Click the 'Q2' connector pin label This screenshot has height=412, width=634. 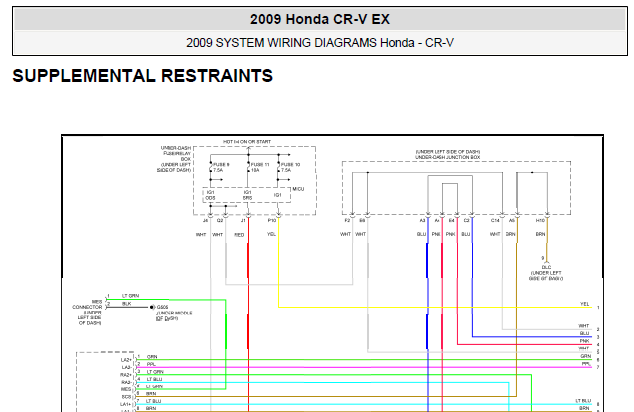point(220,220)
